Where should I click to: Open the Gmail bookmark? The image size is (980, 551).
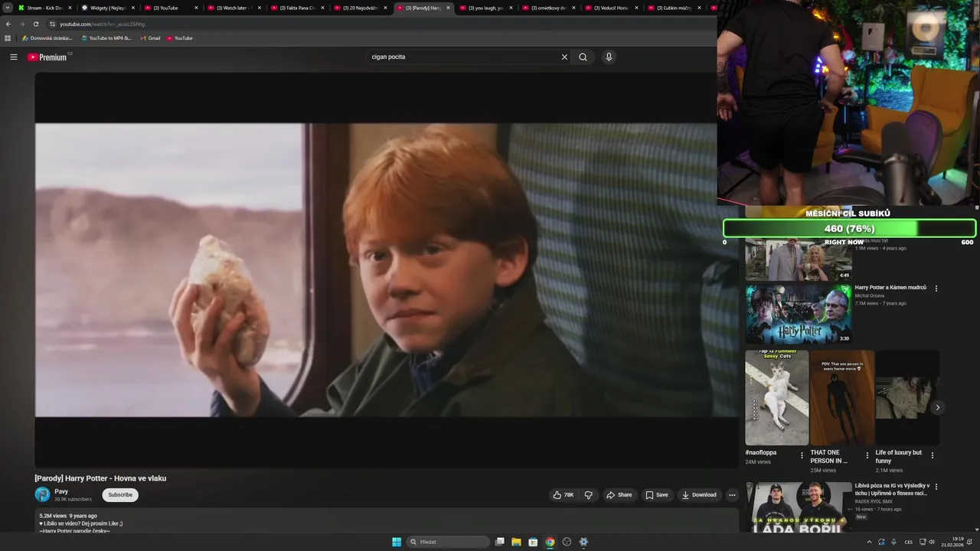pyautogui.click(x=150, y=38)
